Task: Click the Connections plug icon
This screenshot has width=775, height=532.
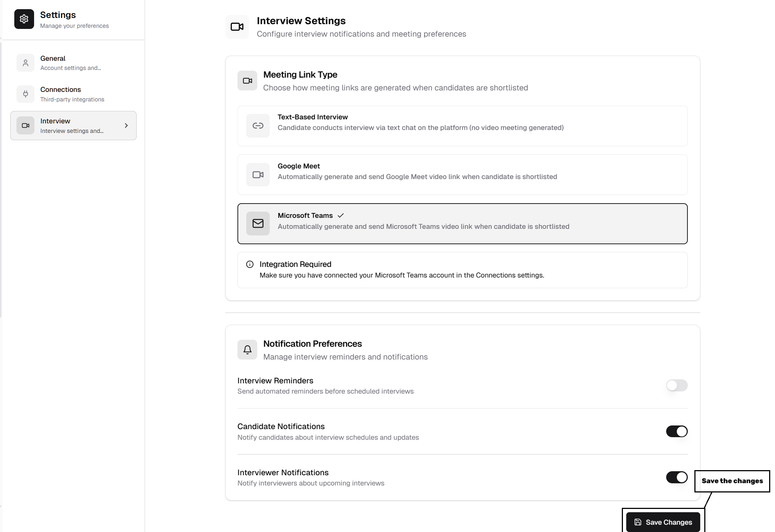Action: [25, 94]
